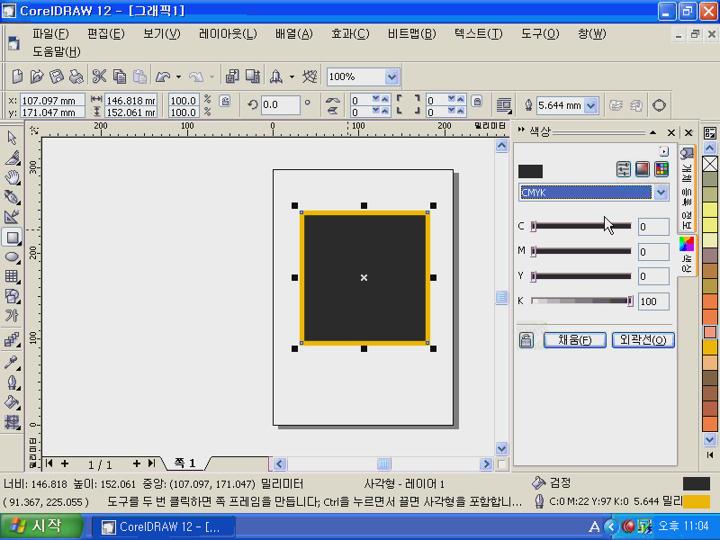Click the K slider handle

click(630, 301)
